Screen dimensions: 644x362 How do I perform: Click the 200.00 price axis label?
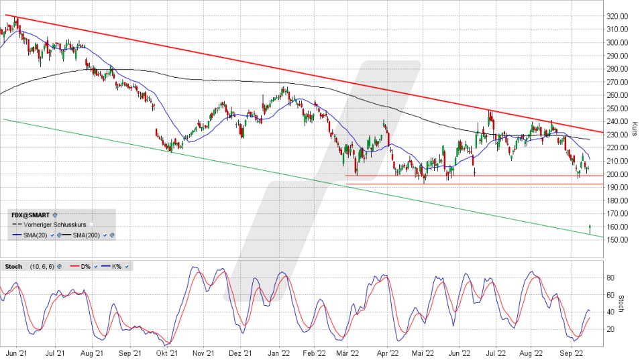tap(617, 174)
